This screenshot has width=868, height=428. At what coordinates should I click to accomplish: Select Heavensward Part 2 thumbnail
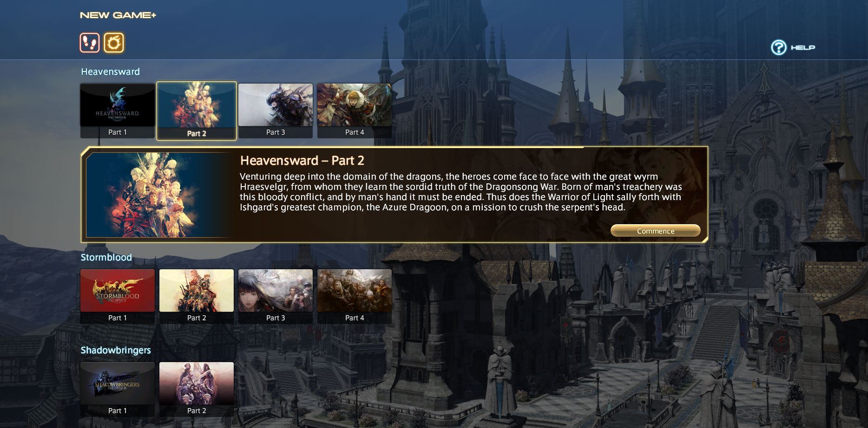(197, 111)
